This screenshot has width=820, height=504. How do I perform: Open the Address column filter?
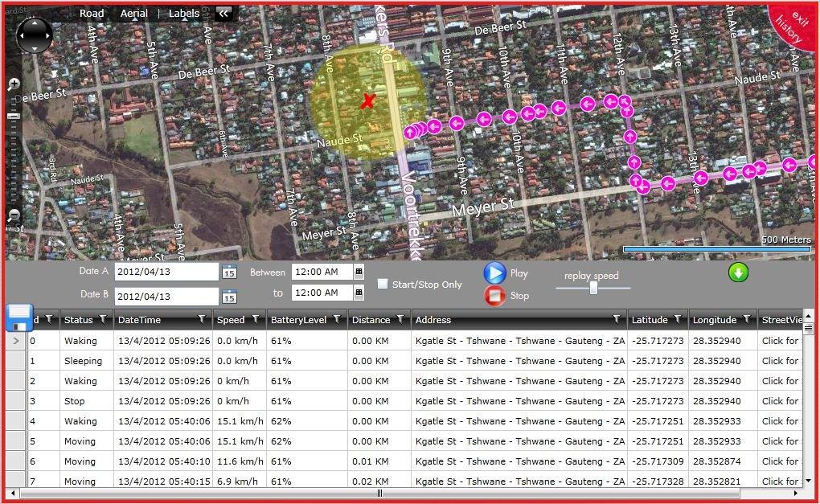point(616,320)
